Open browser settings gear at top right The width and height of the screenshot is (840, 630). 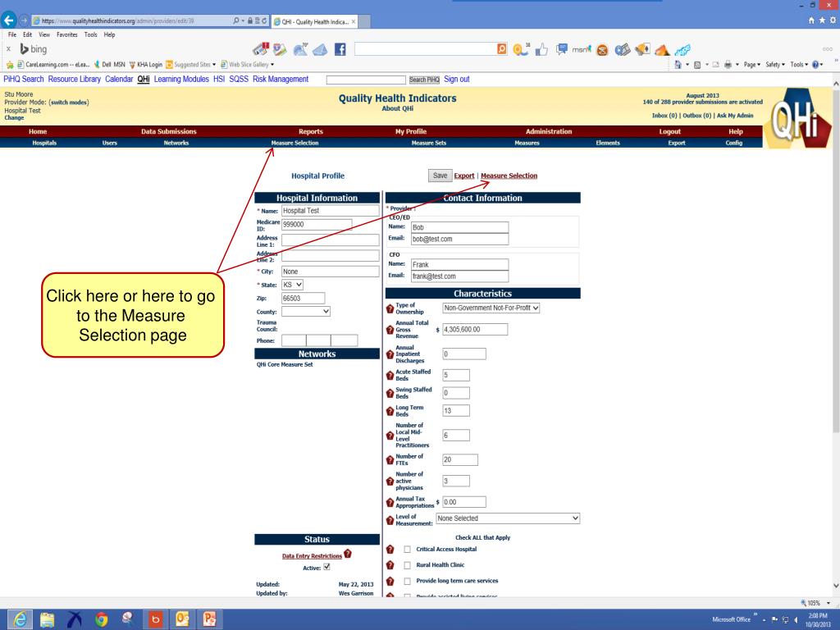(833, 20)
